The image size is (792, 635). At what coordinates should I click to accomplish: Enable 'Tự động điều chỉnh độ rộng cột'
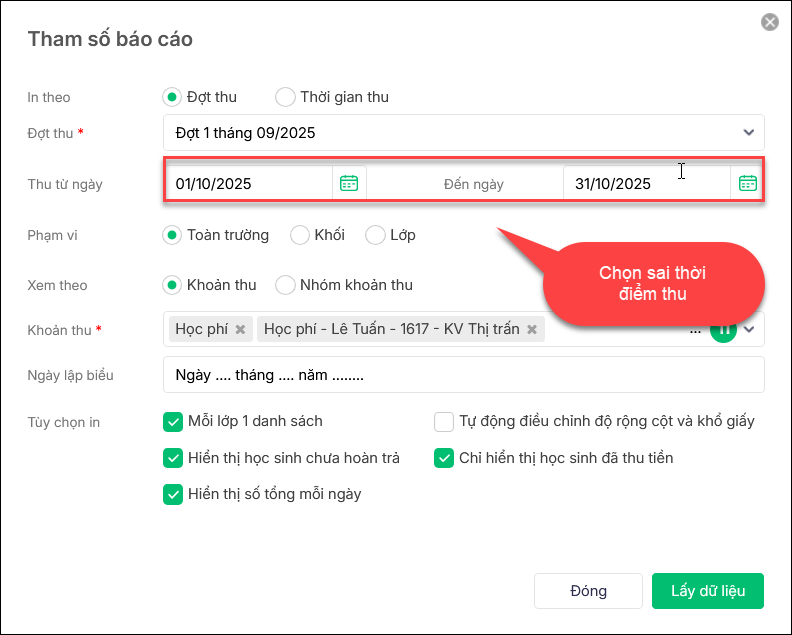pos(444,421)
